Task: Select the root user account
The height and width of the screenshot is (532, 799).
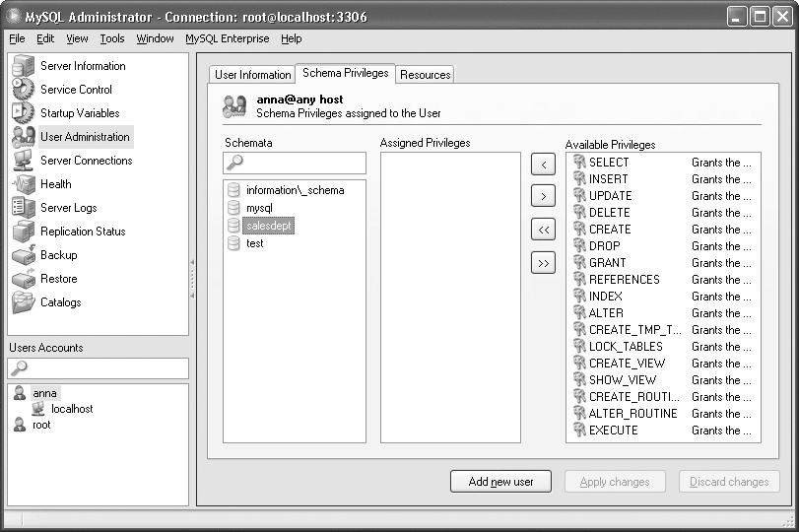Action: [41, 425]
